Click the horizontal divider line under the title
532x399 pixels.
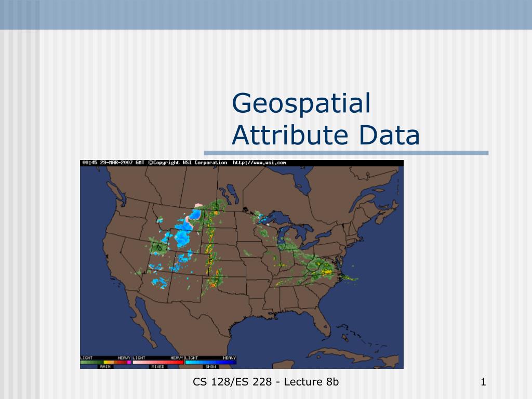347,152
